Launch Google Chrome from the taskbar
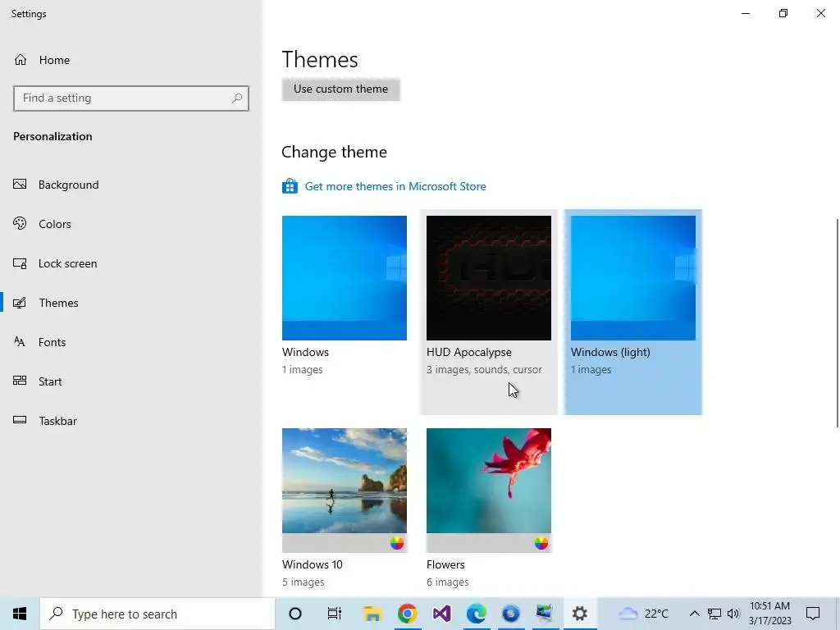Image resolution: width=840 pixels, height=630 pixels. [407, 614]
